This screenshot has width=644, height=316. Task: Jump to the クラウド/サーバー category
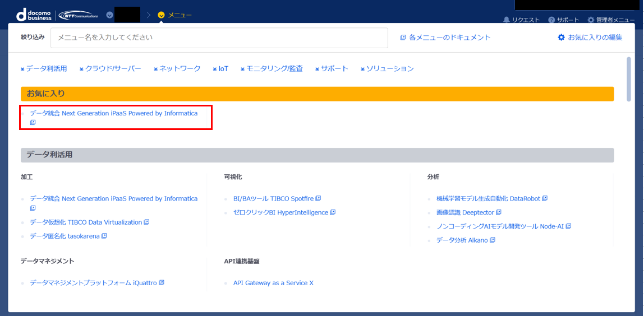(x=110, y=69)
